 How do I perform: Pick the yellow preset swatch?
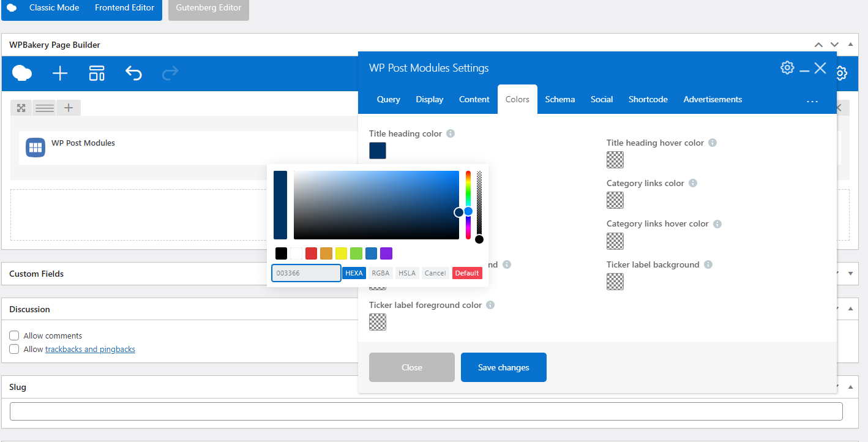point(341,253)
